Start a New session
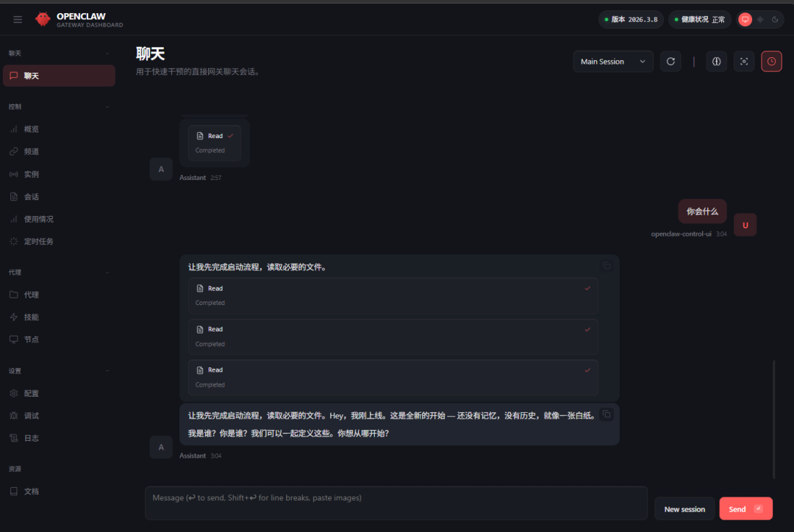Screen dimensions: 794x532 [684, 508]
